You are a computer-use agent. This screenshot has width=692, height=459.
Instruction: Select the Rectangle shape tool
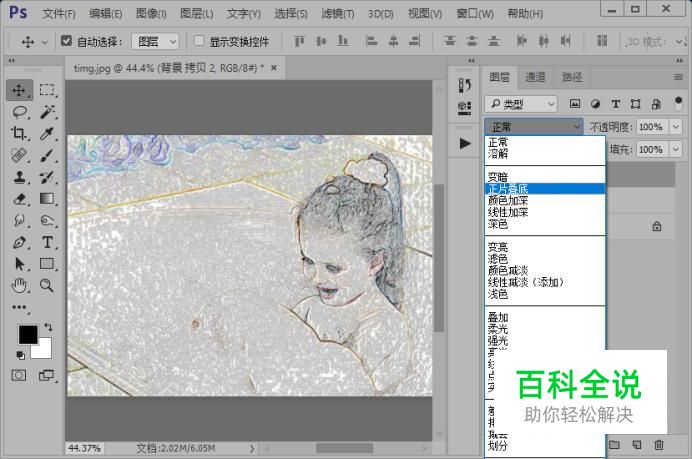(47, 264)
